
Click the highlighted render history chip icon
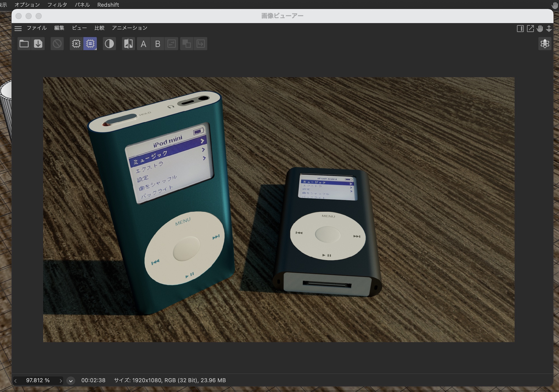click(90, 44)
